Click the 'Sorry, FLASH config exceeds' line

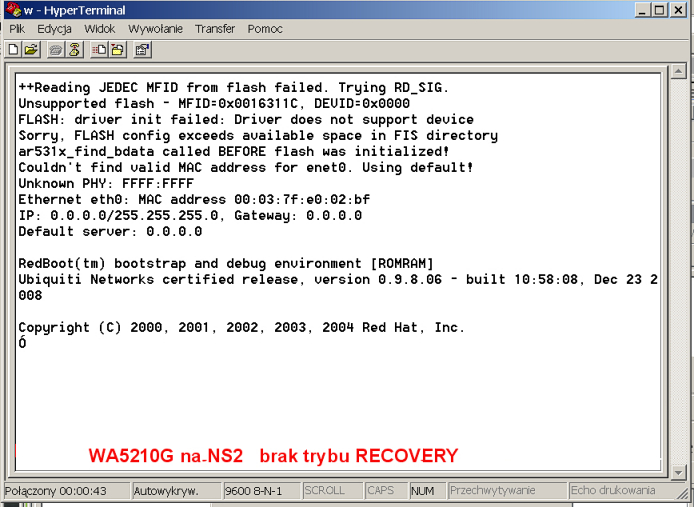[x=258, y=135]
